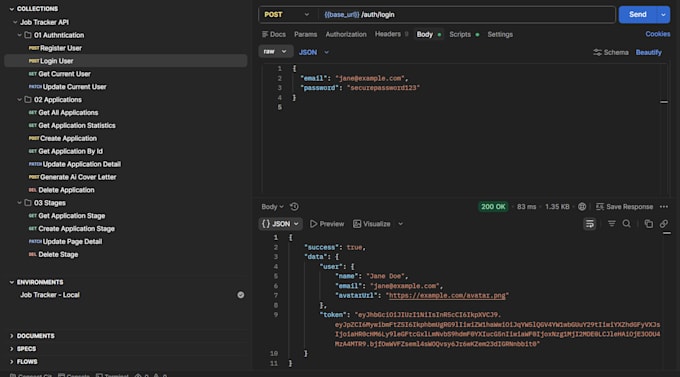Open the request Settings tab
The height and width of the screenshot is (377, 680).
point(500,34)
